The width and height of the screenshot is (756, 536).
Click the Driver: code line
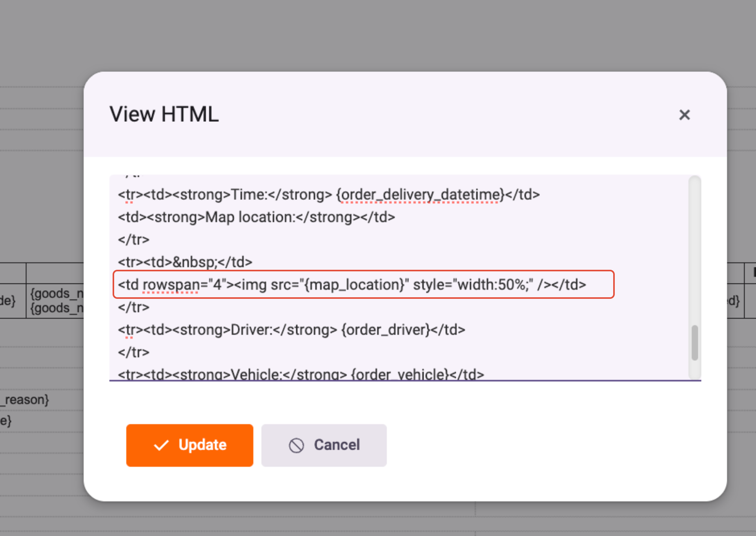click(251, 330)
